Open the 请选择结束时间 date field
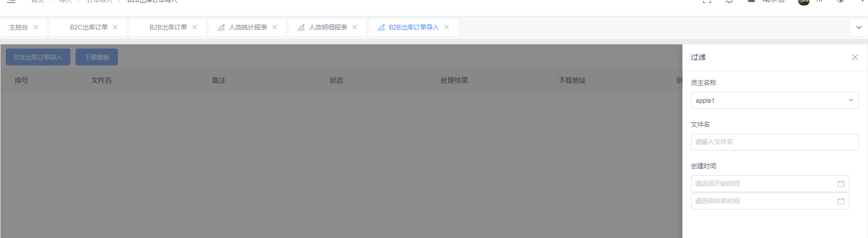Screen dimensions: 868x238 tap(770, 201)
